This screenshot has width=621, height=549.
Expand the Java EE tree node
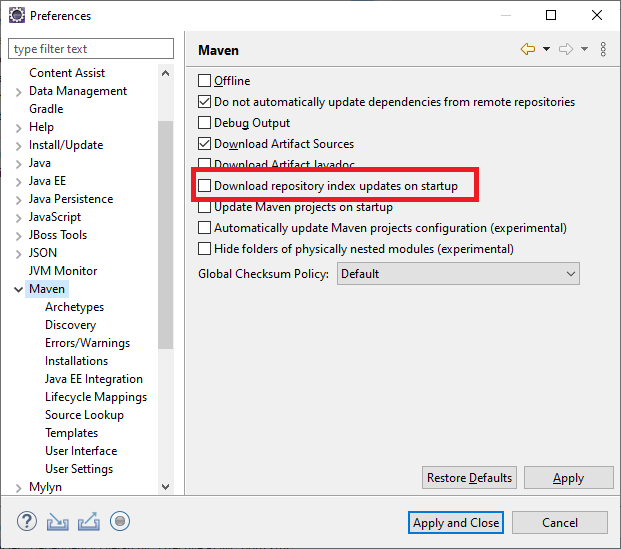click(x=18, y=182)
